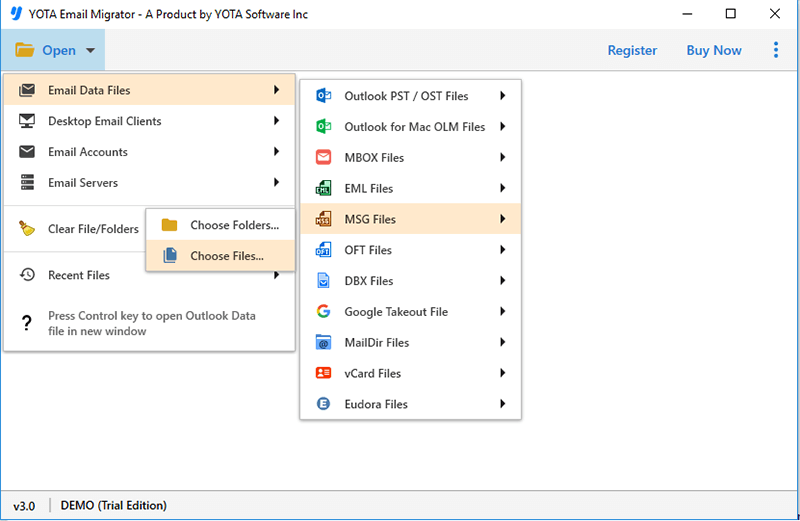Click the Clear File/Folders broom icon
This screenshot has height=521, width=800.
pos(27,228)
